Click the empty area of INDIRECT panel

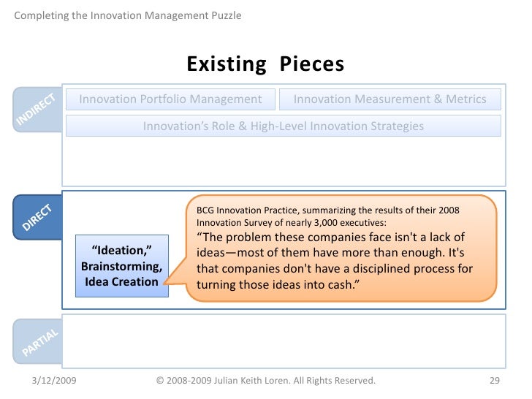tap(284, 161)
